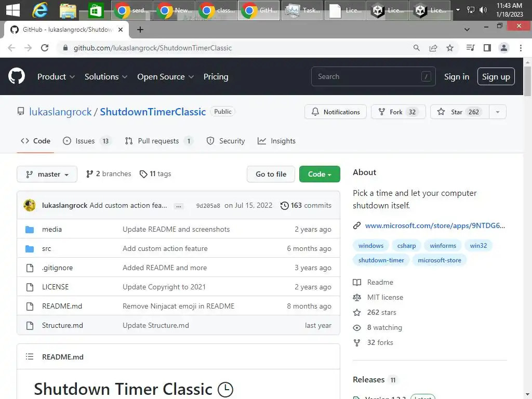Open Internet Explorer from taskbar
This screenshot has height=399, width=532.
40,10
